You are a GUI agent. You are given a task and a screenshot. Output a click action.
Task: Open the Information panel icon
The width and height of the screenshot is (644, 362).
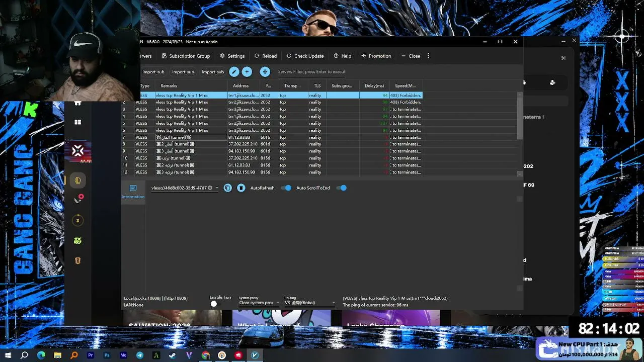(x=133, y=191)
